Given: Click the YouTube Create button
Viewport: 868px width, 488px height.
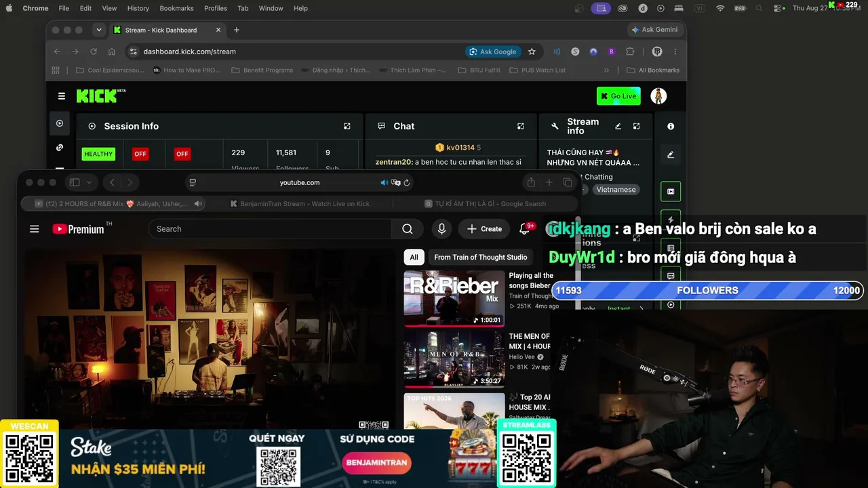Looking at the screenshot, I should (x=484, y=229).
